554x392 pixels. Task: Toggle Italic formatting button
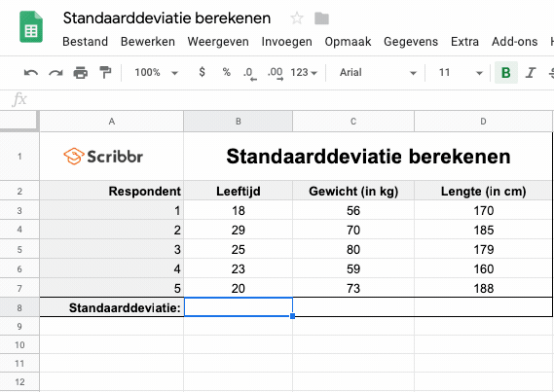pos(531,72)
